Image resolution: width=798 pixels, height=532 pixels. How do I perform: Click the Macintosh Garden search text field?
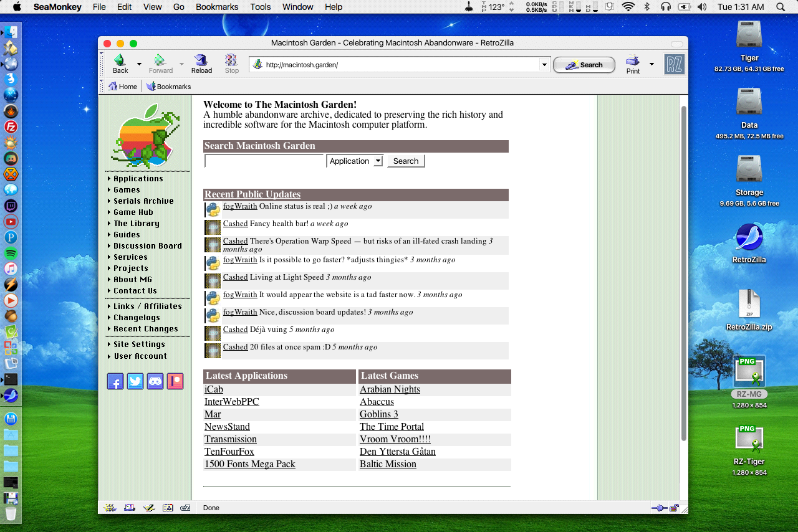264,161
